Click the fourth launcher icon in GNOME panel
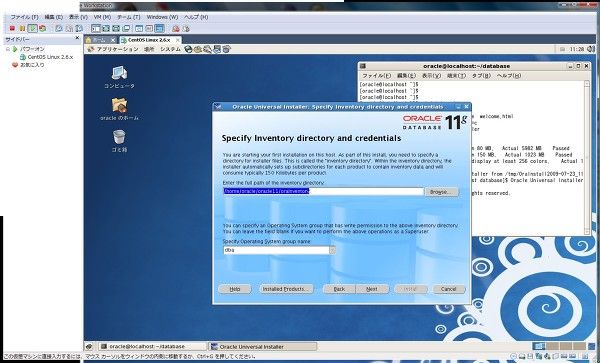The width and height of the screenshot is (600, 363). [217, 49]
